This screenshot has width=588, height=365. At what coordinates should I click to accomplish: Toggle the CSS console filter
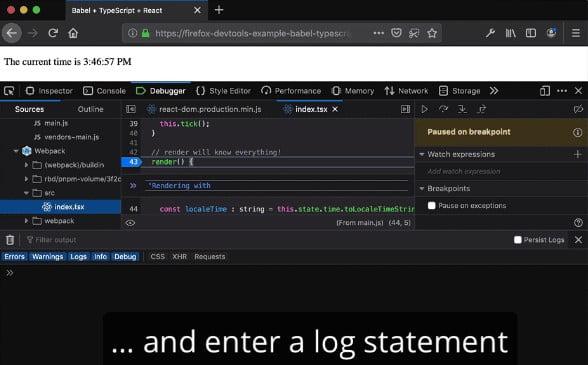tap(158, 257)
